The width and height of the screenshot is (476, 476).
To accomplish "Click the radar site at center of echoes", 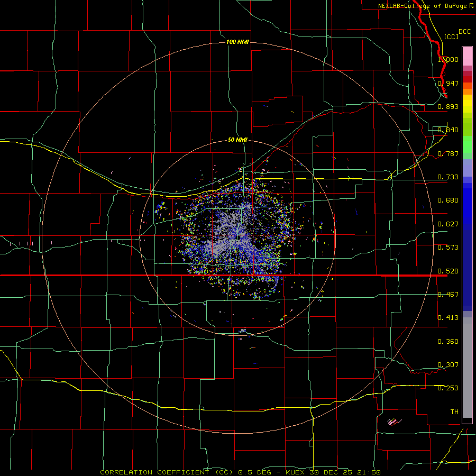I will [239, 237].
